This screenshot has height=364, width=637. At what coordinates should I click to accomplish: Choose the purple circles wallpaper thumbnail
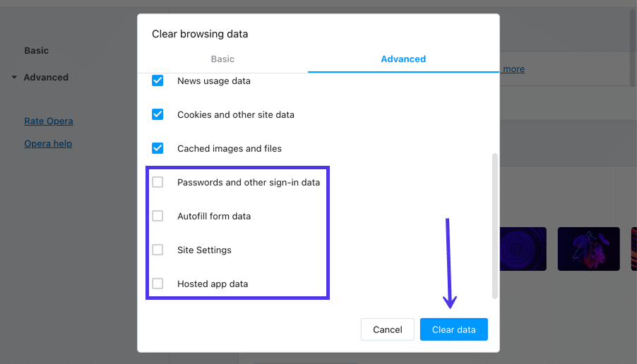(523, 248)
